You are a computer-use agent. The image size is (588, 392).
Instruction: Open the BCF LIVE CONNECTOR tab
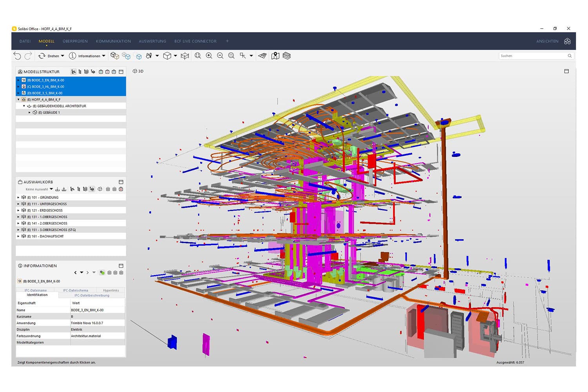(195, 41)
